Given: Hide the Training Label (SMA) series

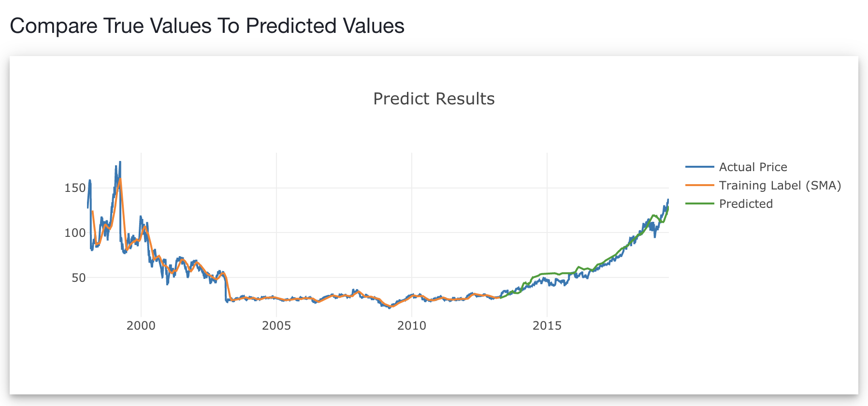Looking at the screenshot, I should coord(780,186).
